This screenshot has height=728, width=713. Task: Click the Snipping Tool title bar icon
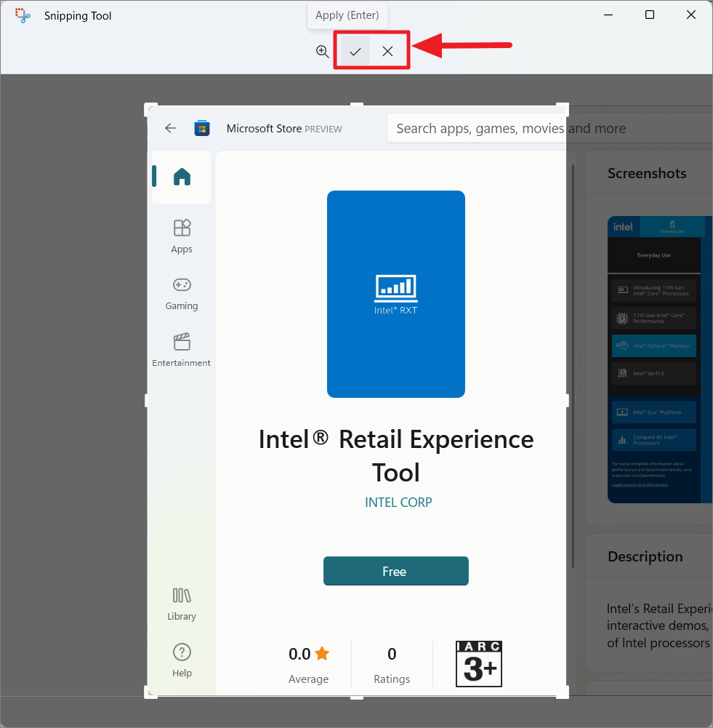[22, 15]
